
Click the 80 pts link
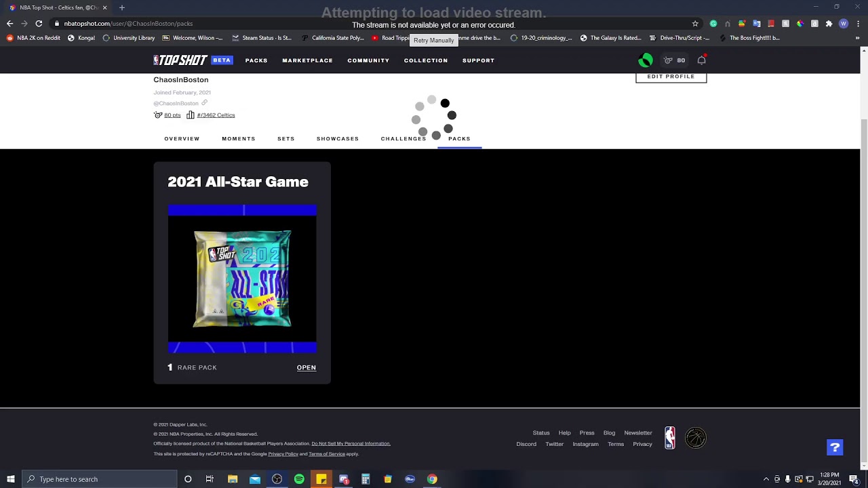pos(172,115)
